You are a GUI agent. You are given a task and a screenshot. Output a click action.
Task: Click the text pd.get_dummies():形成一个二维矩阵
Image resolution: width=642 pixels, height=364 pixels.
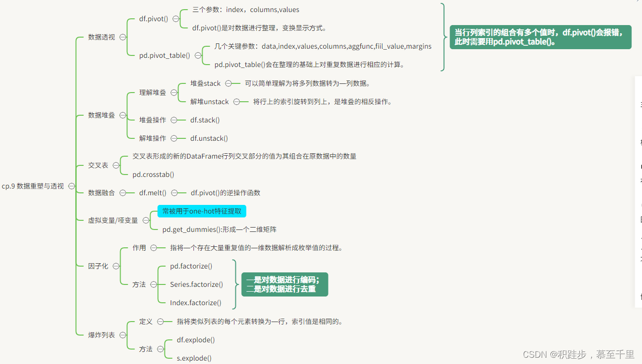[x=219, y=229]
